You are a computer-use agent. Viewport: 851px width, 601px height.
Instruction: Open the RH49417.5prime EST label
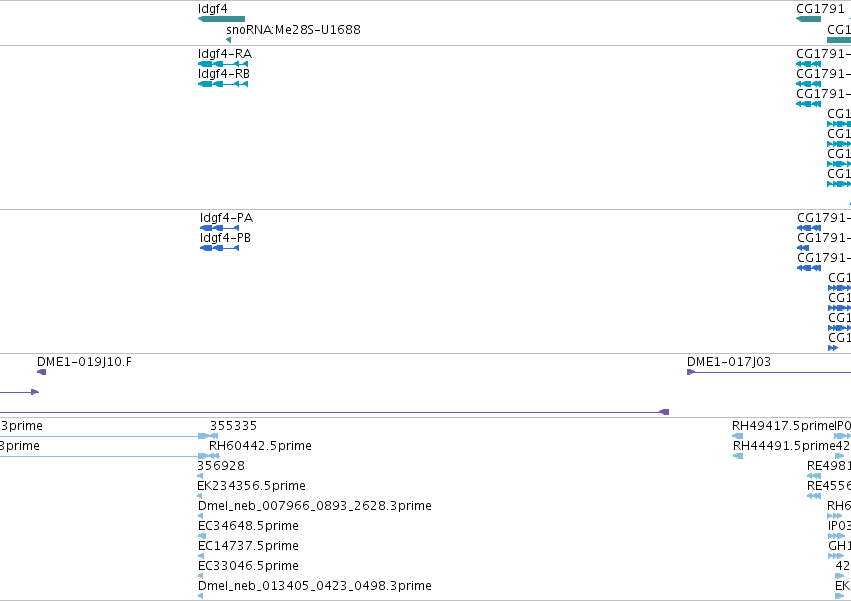tap(783, 426)
